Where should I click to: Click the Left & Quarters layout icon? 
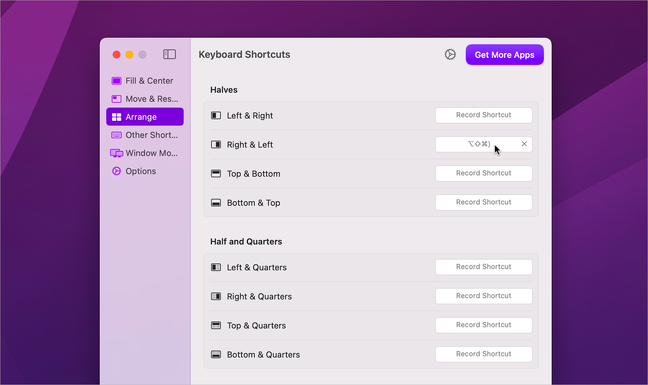click(x=216, y=267)
